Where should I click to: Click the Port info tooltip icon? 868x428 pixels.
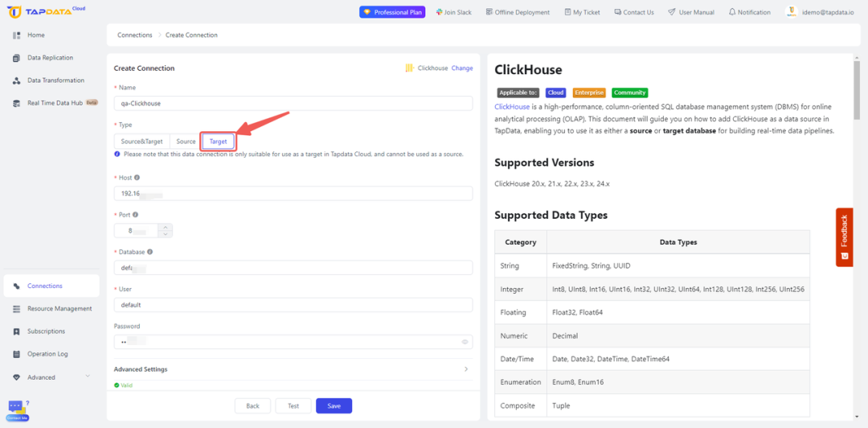pos(136,215)
